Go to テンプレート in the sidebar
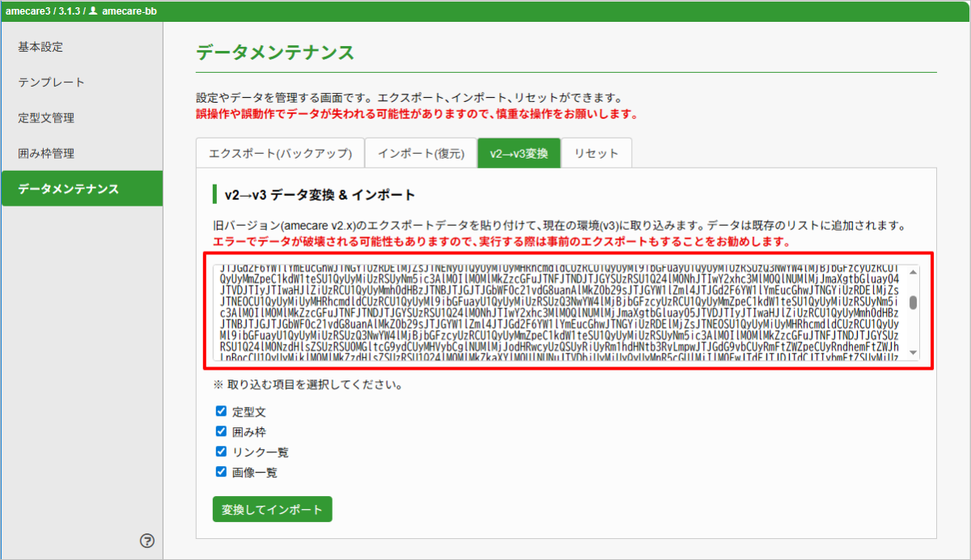The image size is (971, 560). point(51,83)
